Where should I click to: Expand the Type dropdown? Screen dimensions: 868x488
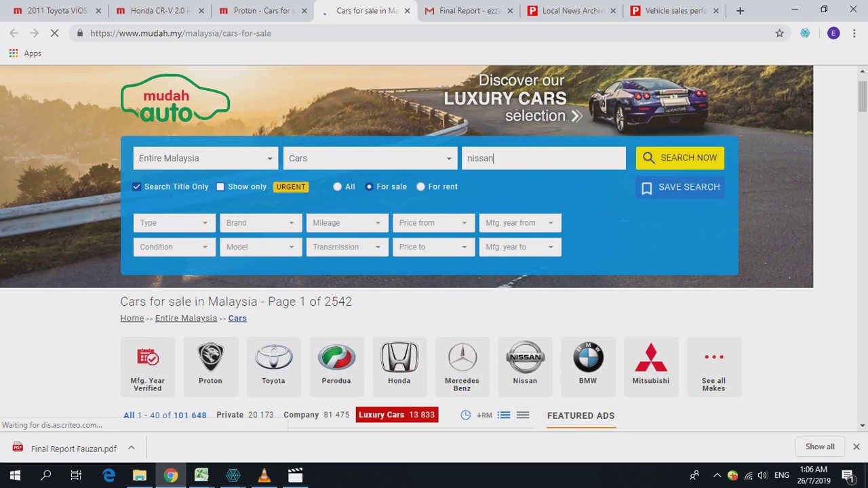pyautogui.click(x=174, y=222)
